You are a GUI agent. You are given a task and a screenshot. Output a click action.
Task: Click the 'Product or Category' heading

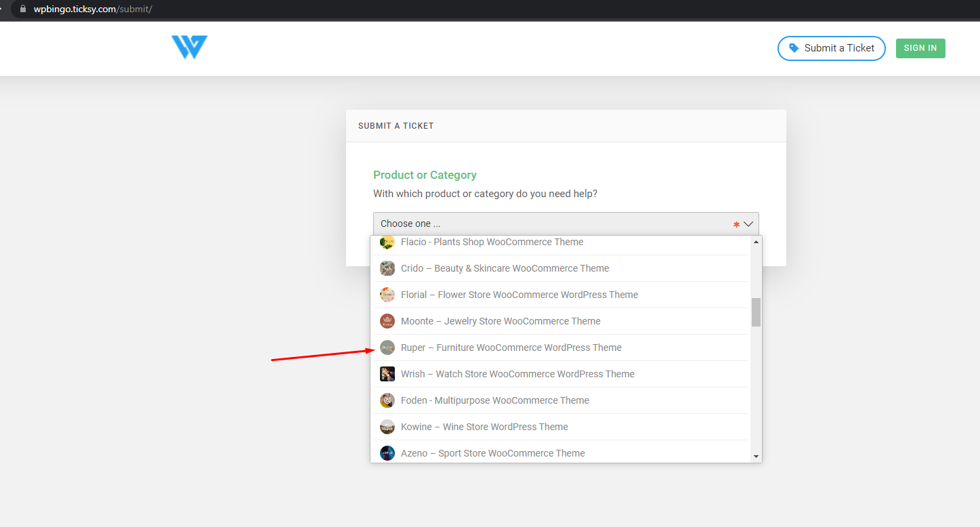[425, 175]
